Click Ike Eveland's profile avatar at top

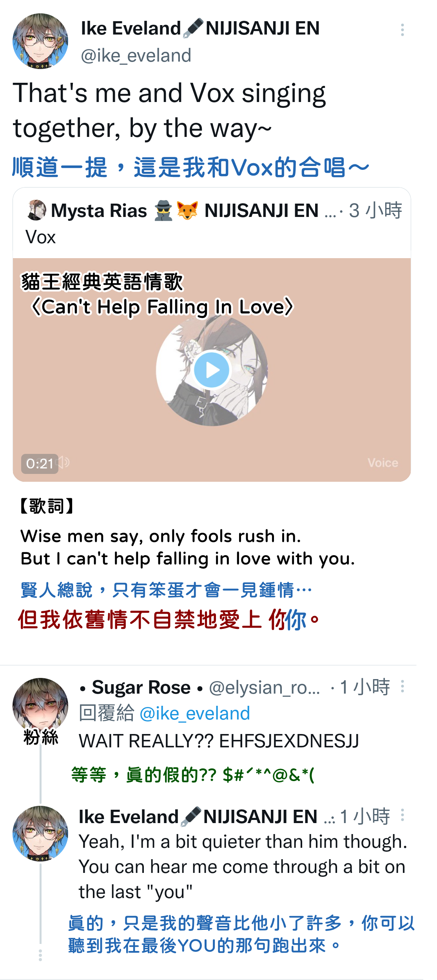click(x=40, y=41)
